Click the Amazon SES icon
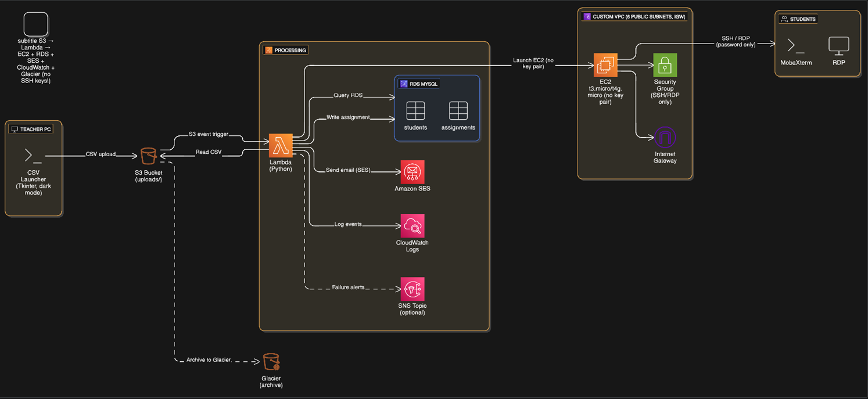The width and height of the screenshot is (868, 399). [413, 172]
